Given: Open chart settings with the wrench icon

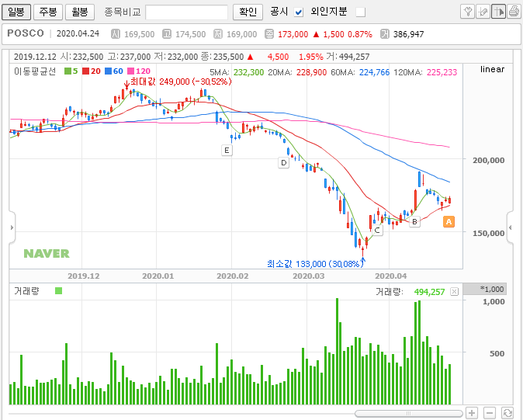Looking at the screenshot, I should 467,12.
